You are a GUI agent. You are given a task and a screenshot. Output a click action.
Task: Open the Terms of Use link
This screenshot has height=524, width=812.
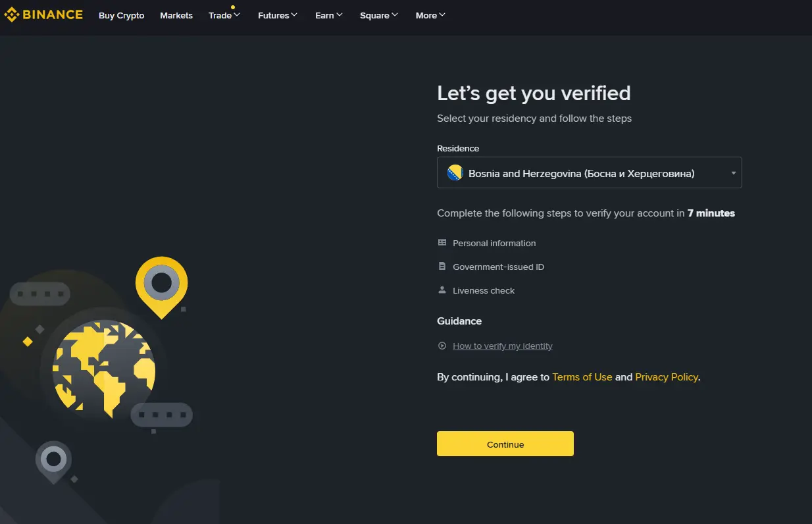[x=582, y=377]
